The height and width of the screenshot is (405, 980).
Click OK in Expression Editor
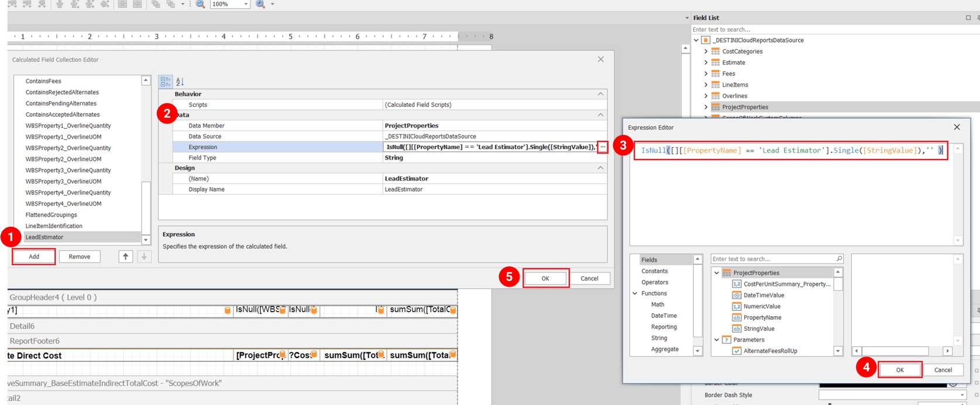[x=900, y=370]
